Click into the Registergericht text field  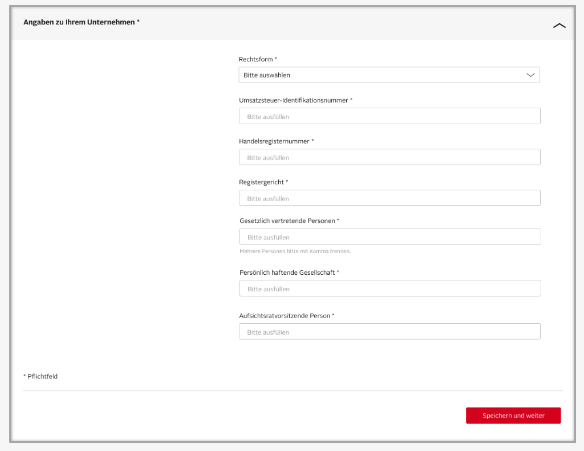(x=390, y=198)
